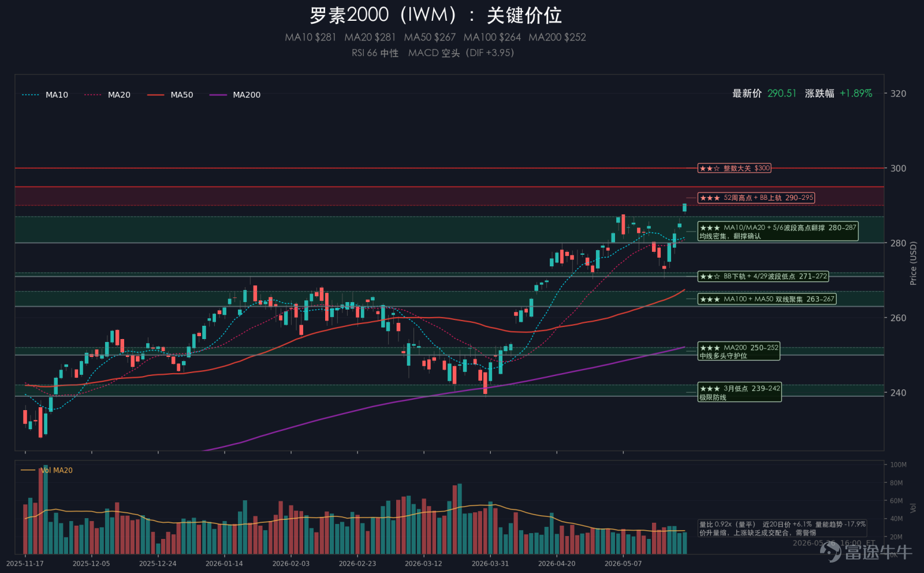
Task: Click the 260 price axis tick
Action: click(x=898, y=318)
